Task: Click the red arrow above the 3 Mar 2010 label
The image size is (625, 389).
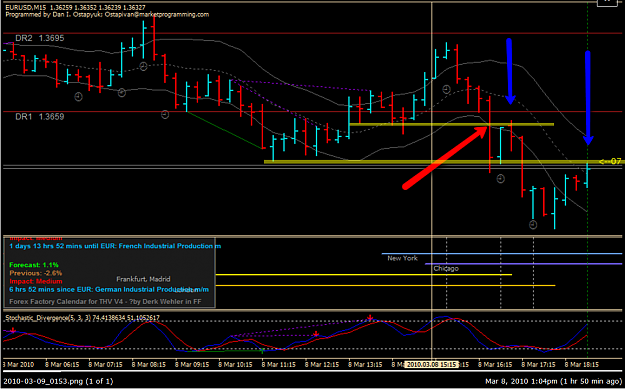Action: point(13,330)
